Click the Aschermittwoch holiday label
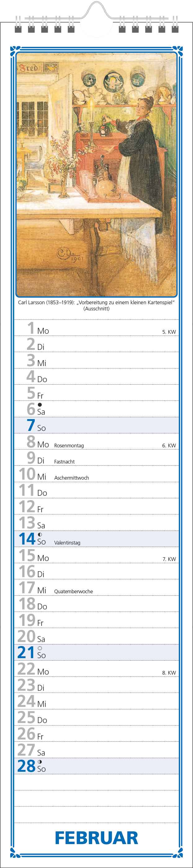Viewport: 193px width, 868px height. (x=71, y=478)
